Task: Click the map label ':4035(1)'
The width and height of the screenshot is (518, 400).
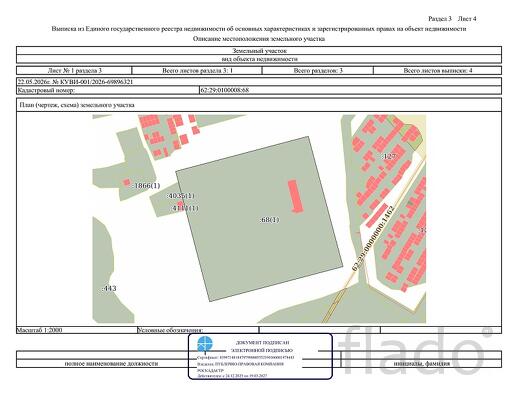Action: pos(180,196)
